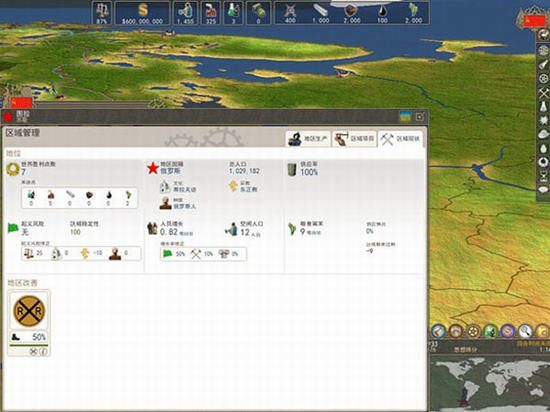
Task: Open the factory industry icon showing 325
Action: point(211,13)
